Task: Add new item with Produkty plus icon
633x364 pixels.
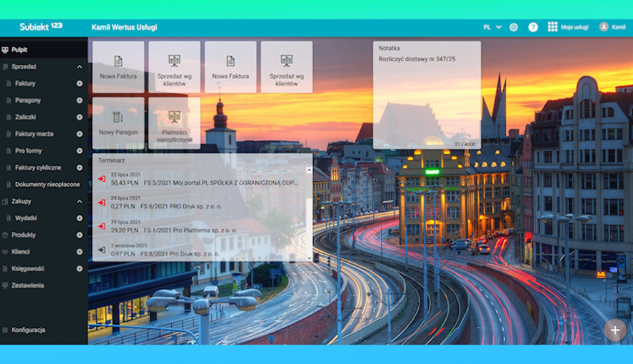Action: click(80, 235)
